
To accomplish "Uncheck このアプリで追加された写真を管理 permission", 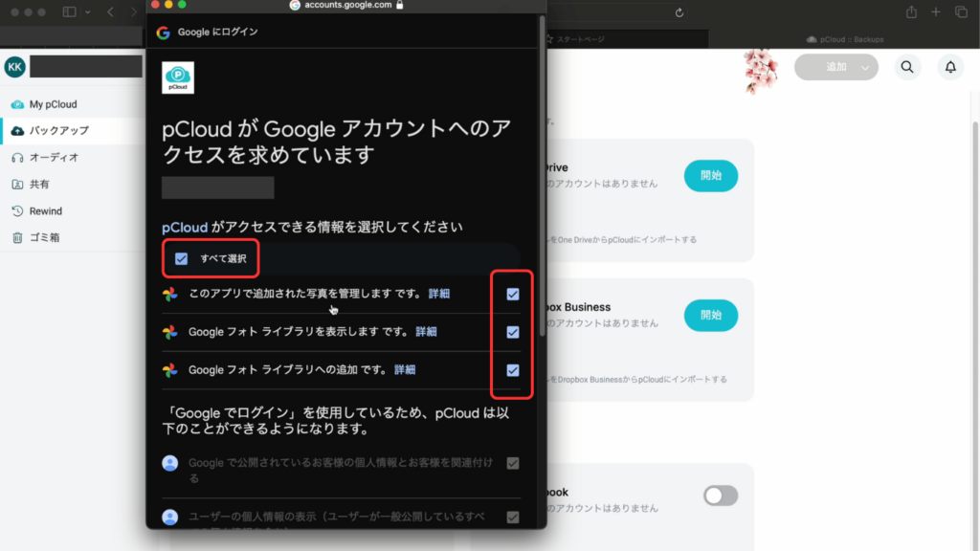I will pyautogui.click(x=513, y=295).
